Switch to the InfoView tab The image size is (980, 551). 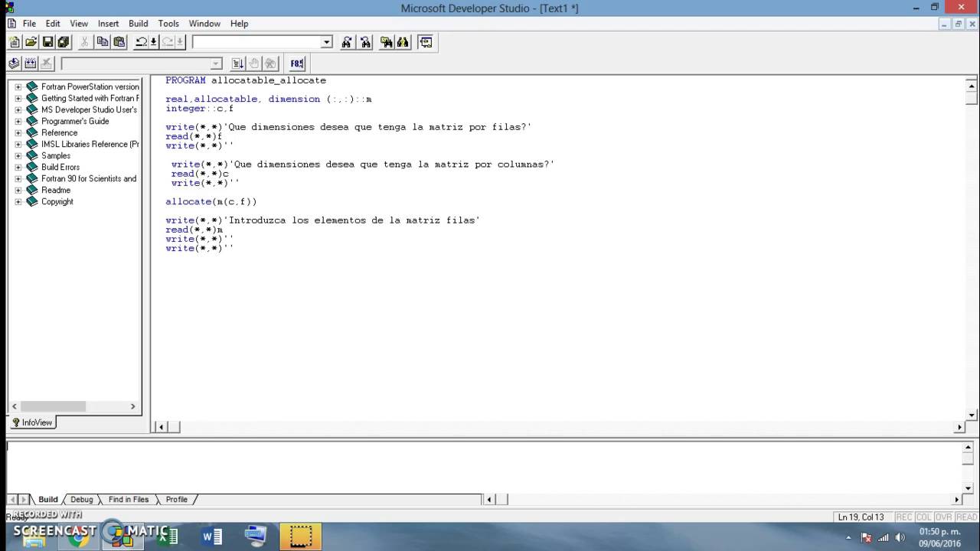coord(32,422)
